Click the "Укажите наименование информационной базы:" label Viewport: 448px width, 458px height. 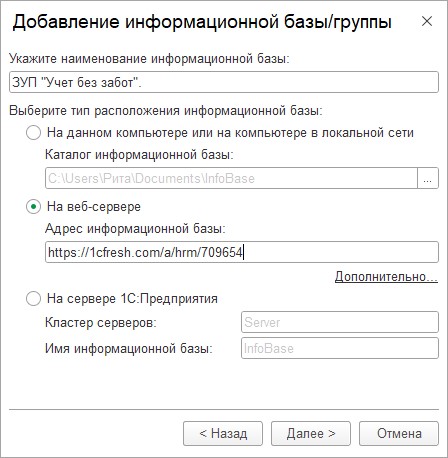pyautogui.click(x=149, y=59)
